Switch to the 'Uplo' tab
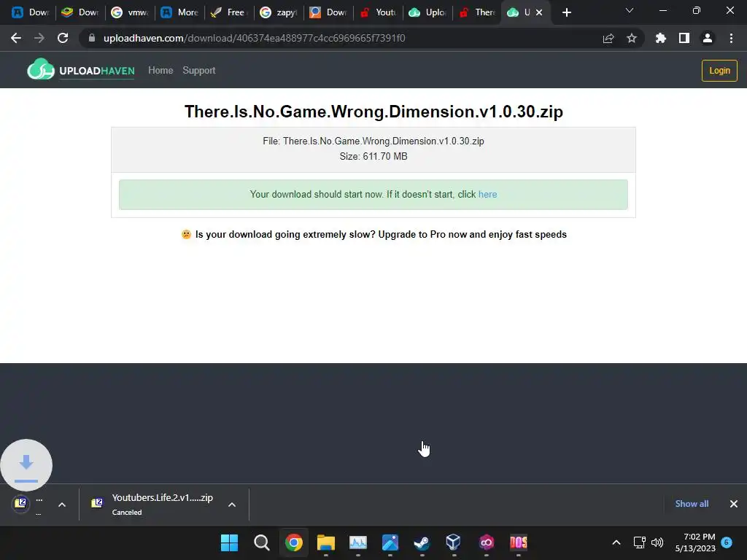Viewport: 747px width, 560px height. 428,12
